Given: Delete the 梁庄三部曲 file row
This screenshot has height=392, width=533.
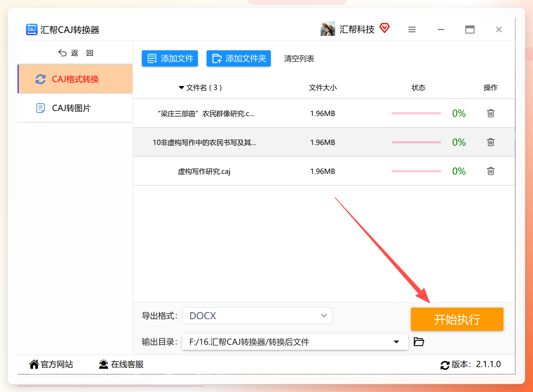Looking at the screenshot, I should [x=491, y=113].
